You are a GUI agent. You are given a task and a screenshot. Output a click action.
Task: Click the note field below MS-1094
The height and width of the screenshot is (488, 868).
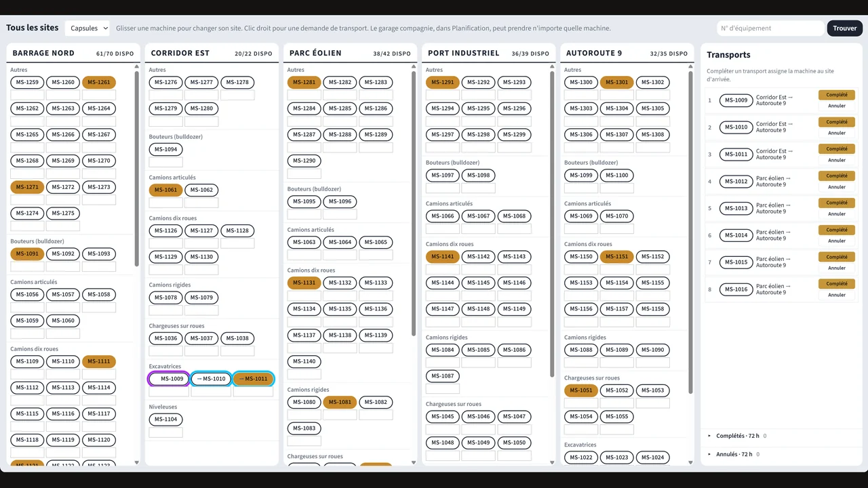pyautogui.click(x=165, y=162)
